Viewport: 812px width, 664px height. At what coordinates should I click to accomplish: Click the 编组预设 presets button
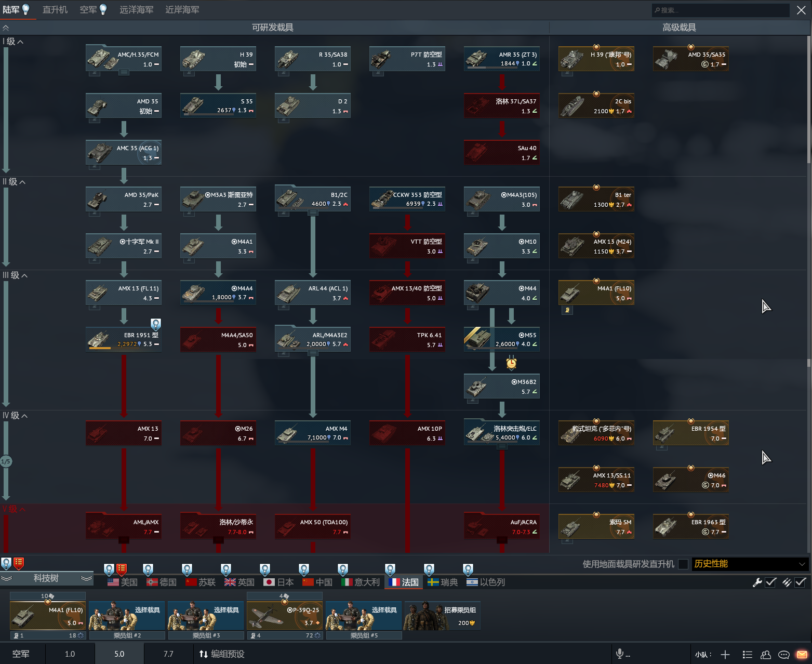(x=222, y=654)
